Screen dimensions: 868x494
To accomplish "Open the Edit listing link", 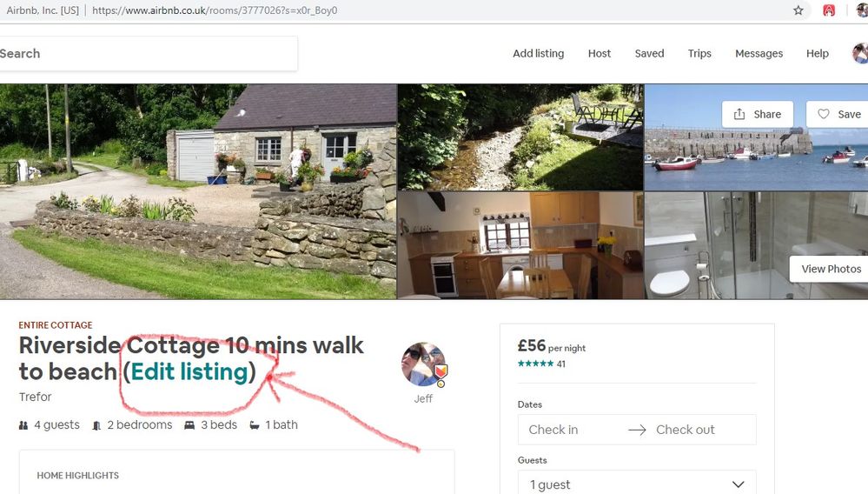I will 189,371.
